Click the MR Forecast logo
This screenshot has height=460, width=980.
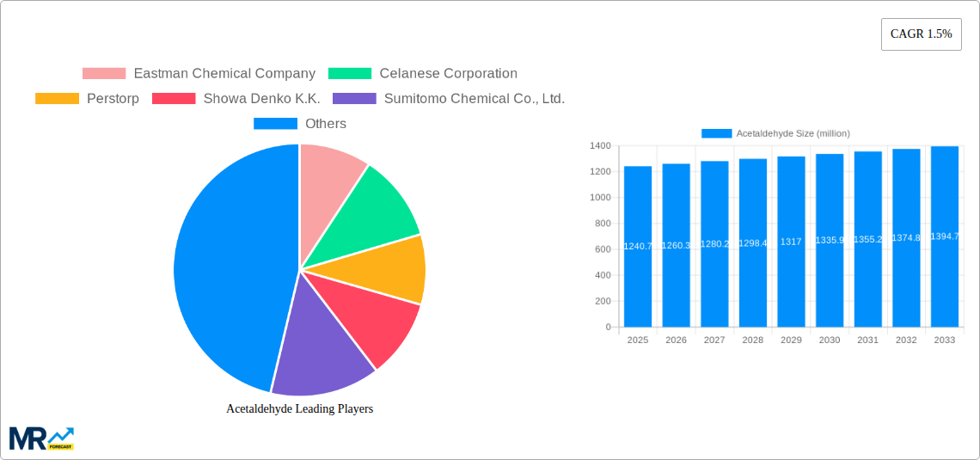41,439
